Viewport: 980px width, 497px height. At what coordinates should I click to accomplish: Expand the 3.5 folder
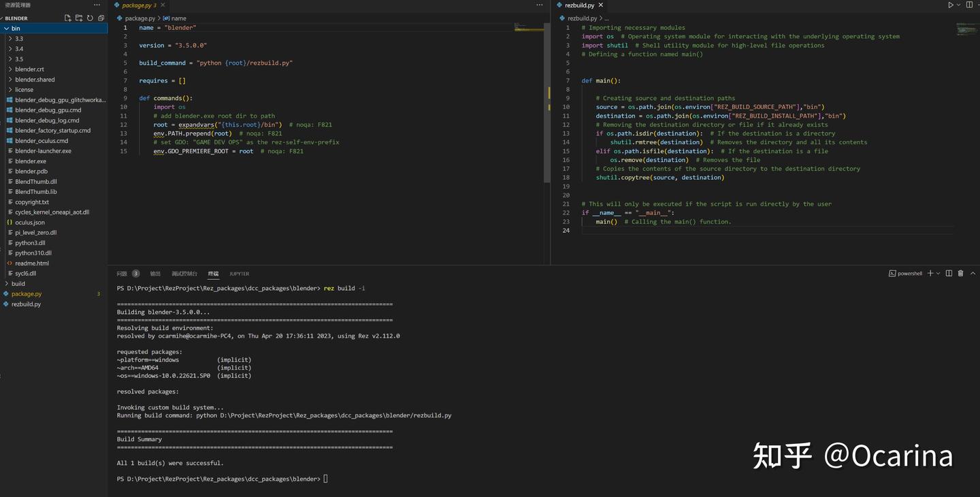tap(18, 59)
